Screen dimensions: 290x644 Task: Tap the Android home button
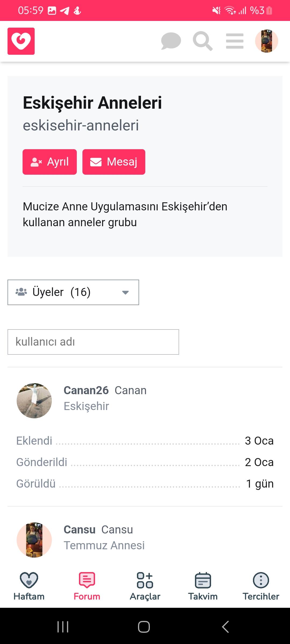[x=144, y=627]
